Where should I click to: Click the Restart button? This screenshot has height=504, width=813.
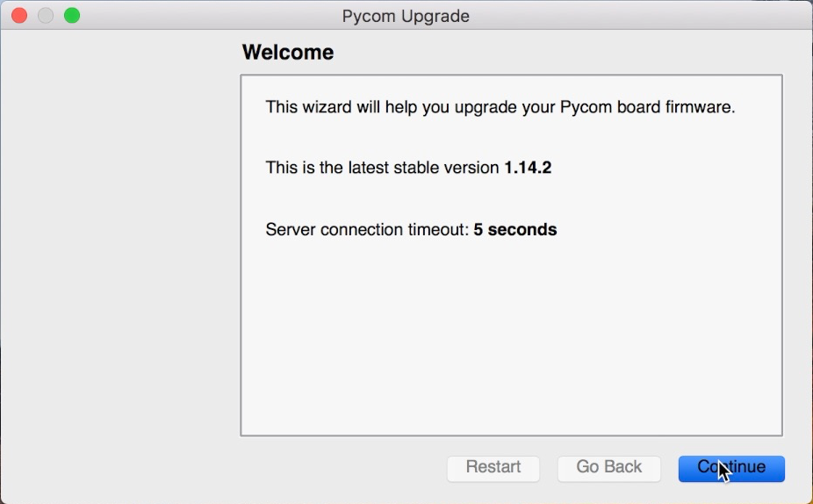(x=493, y=468)
